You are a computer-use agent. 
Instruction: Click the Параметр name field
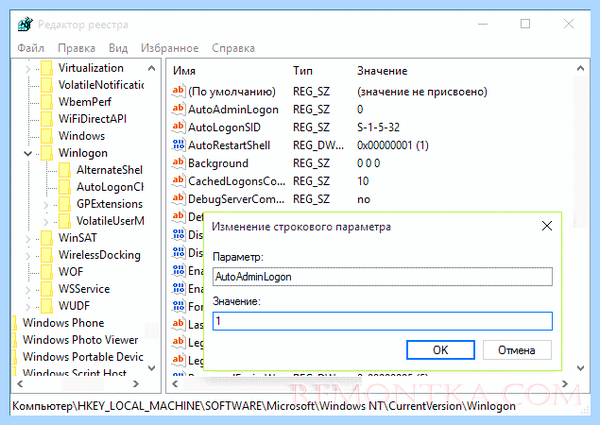[x=383, y=277]
